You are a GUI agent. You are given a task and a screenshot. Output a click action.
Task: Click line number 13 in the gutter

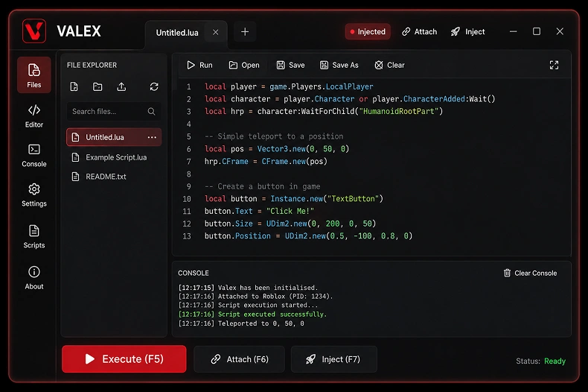pyautogui.click(x=187, y=236)
